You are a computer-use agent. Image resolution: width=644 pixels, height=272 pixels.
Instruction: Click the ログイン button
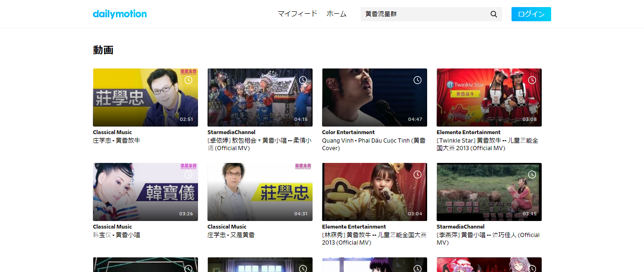[x=531, y=14]
